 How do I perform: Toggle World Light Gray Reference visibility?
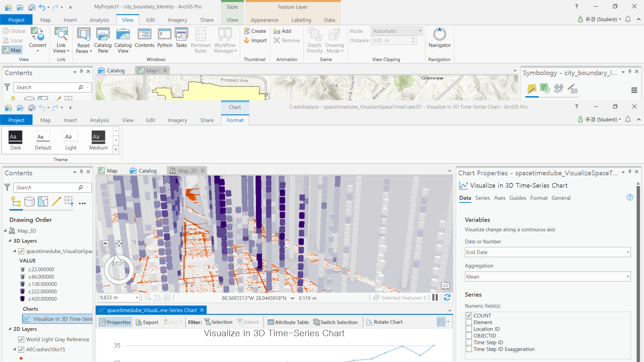tap(21, 339)
